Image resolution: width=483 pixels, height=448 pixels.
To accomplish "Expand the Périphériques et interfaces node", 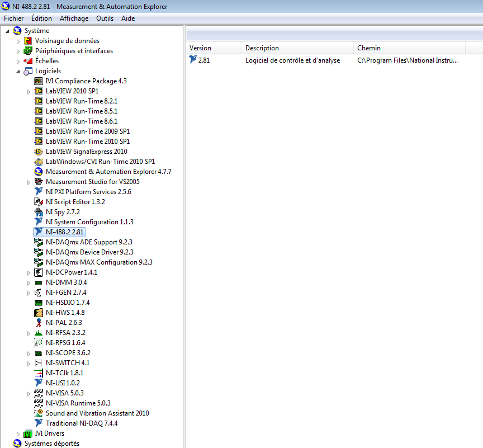I will pos(18,51).
